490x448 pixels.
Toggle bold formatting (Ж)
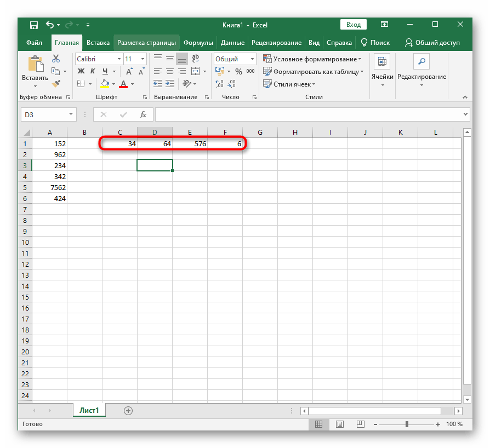pyautogui.click(x=81, y=71)
